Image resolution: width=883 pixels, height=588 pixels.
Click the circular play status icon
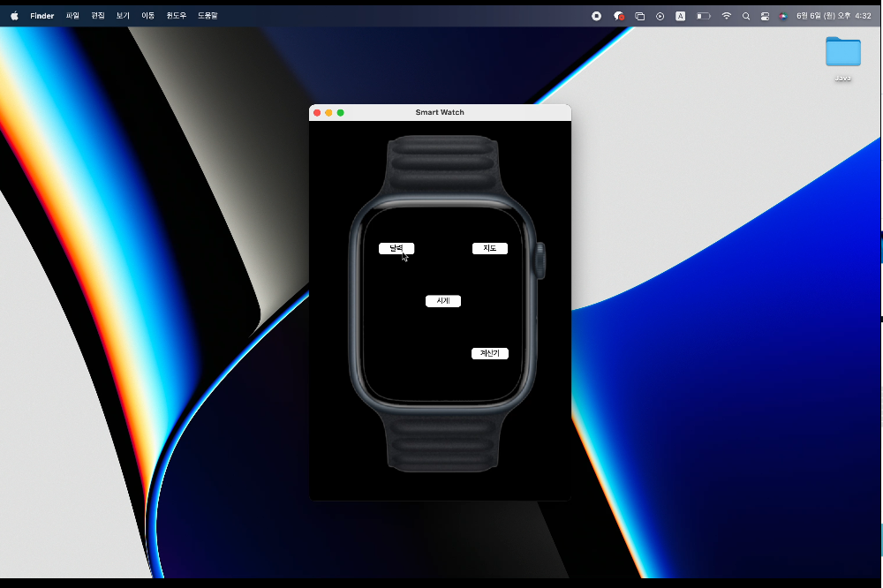click(660, 15)
